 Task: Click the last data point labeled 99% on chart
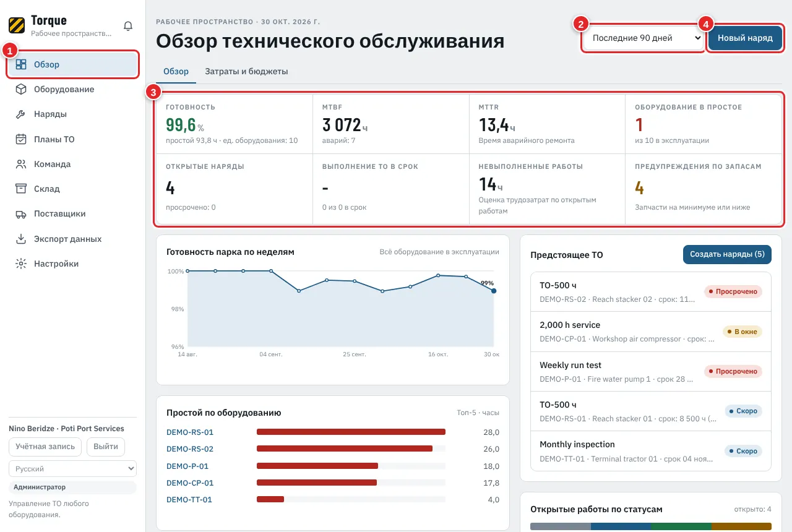click(x=494, y=291)
